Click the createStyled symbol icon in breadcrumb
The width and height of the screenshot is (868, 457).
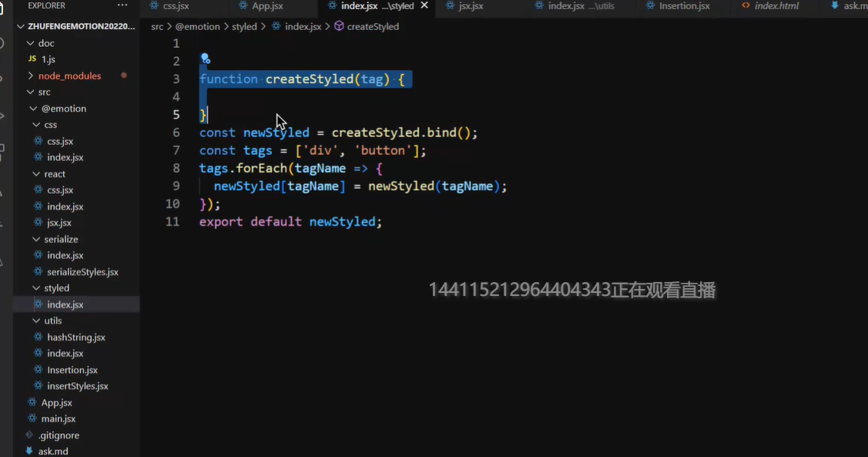[339, 26]
